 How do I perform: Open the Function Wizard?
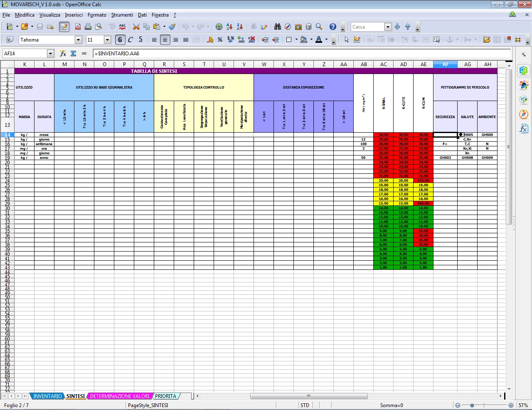click(63, 53)
